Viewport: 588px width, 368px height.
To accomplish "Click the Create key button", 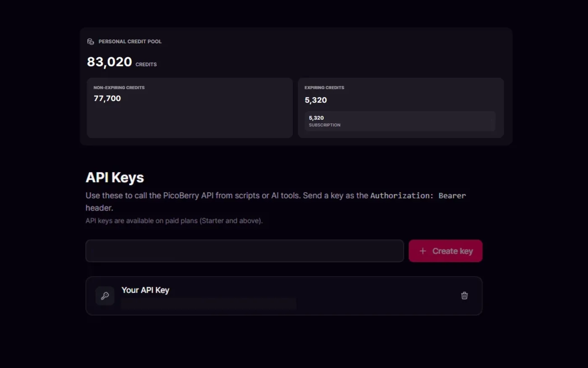I will 446,251.
